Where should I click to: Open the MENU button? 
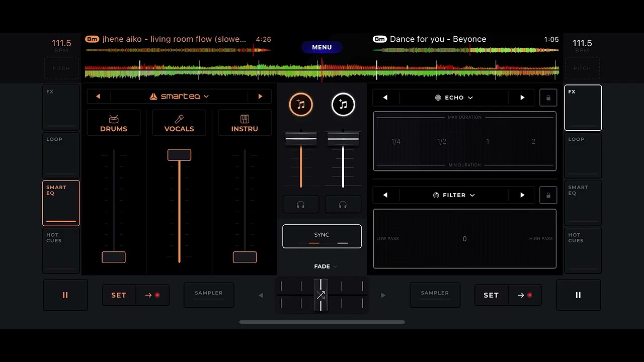[322, 47]
